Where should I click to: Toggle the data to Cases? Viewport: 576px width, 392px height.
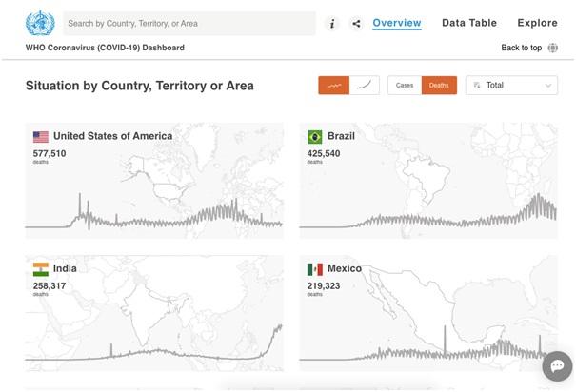(405, 86)
